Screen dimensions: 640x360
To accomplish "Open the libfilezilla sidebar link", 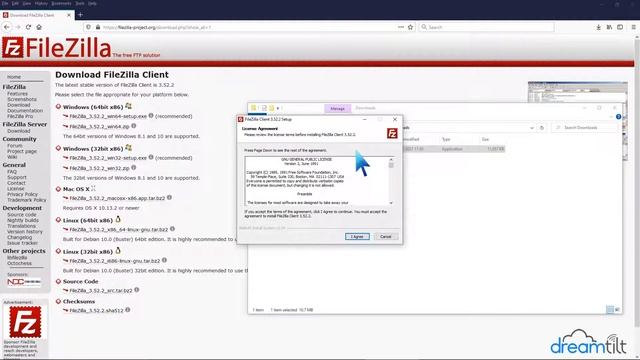I will pos(17,258).
